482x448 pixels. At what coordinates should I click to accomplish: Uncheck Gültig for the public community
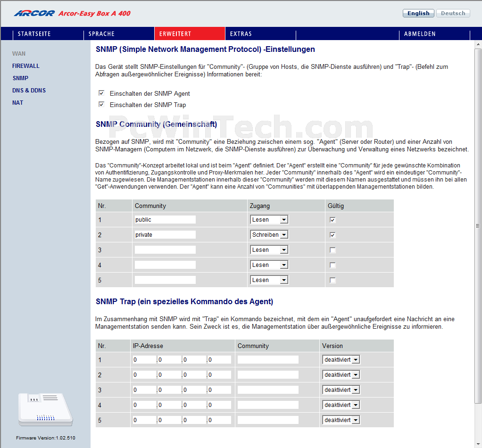click(x=332, y=220)
